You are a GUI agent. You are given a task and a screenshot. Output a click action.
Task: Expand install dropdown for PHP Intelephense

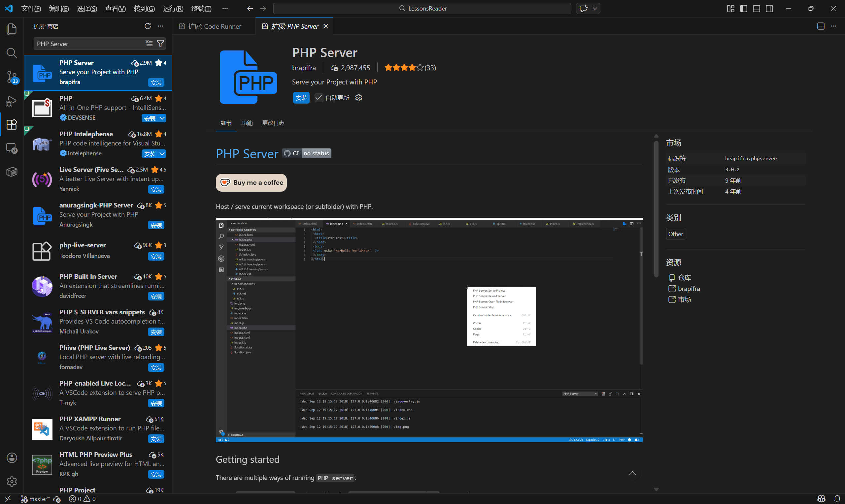(162, 154)
